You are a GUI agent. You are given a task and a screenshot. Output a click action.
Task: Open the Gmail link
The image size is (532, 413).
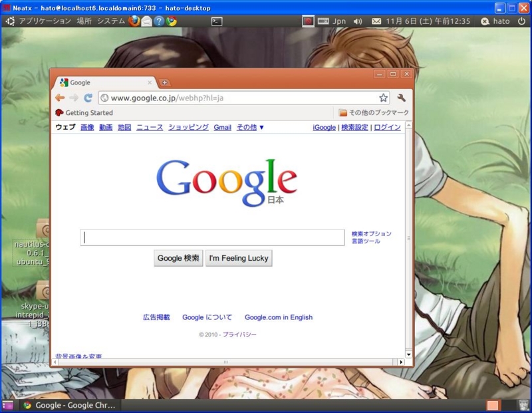pos(223,127)
